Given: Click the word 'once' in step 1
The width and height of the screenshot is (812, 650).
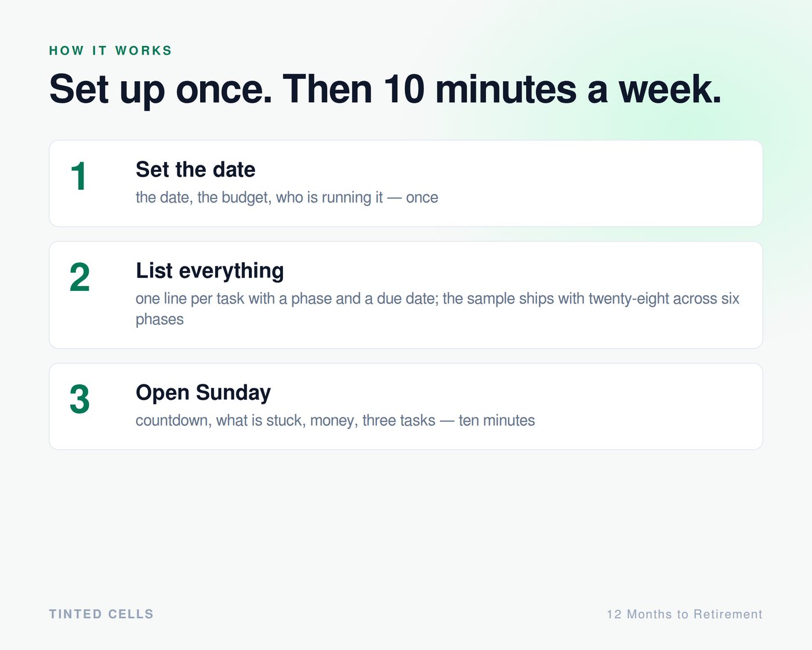Looking at the screenshot, I should coord(422,197).
